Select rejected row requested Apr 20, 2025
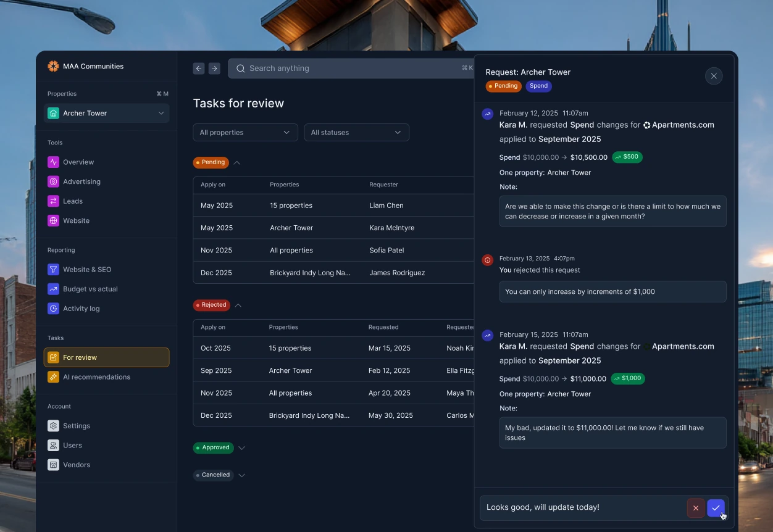 tap(333, 393)
